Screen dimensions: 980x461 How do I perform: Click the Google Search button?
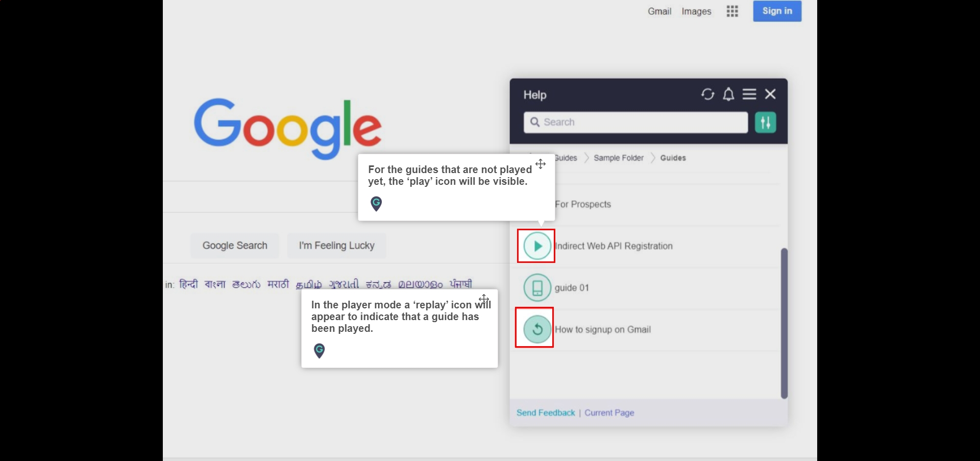[235, 246]
